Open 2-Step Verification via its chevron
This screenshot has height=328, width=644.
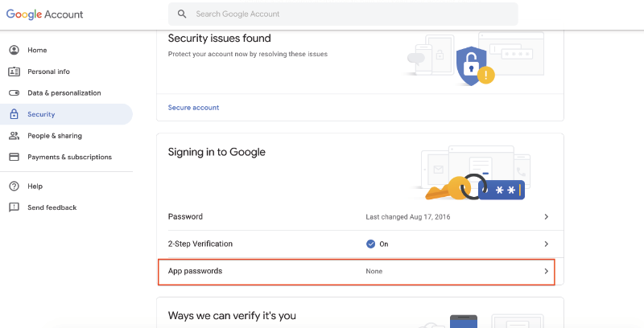pos(547,244)
